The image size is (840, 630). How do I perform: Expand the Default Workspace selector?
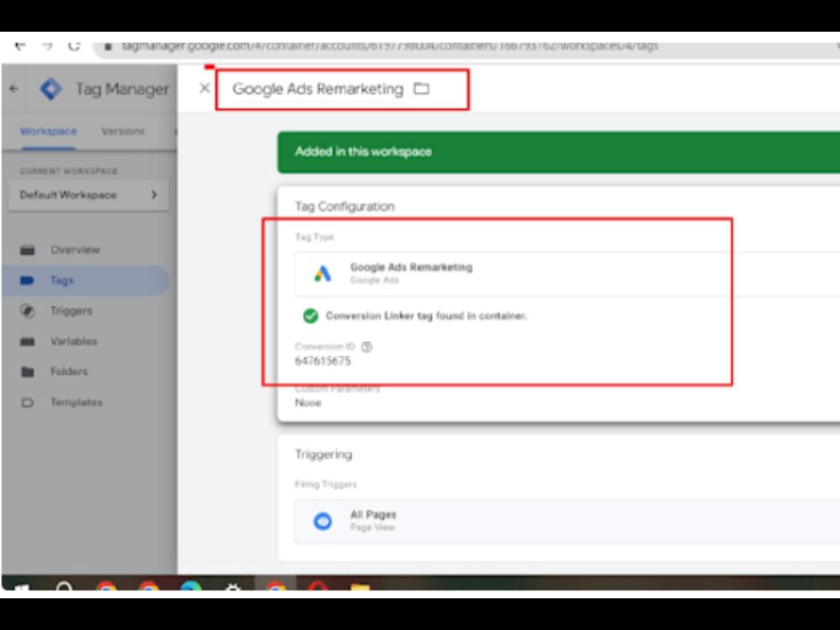coord(89,195)
